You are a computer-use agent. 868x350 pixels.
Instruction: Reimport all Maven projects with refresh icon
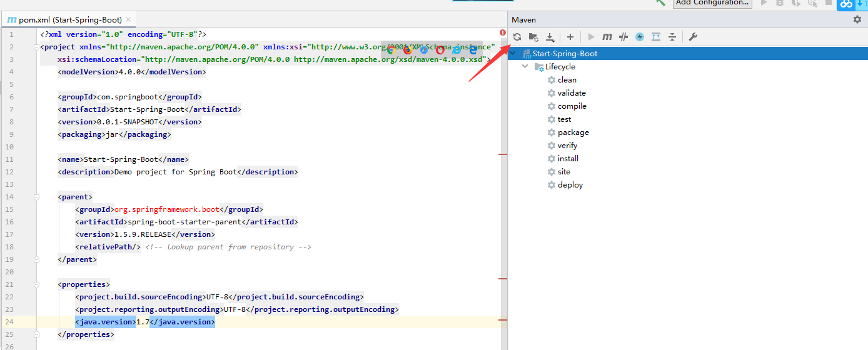point(517,37)
